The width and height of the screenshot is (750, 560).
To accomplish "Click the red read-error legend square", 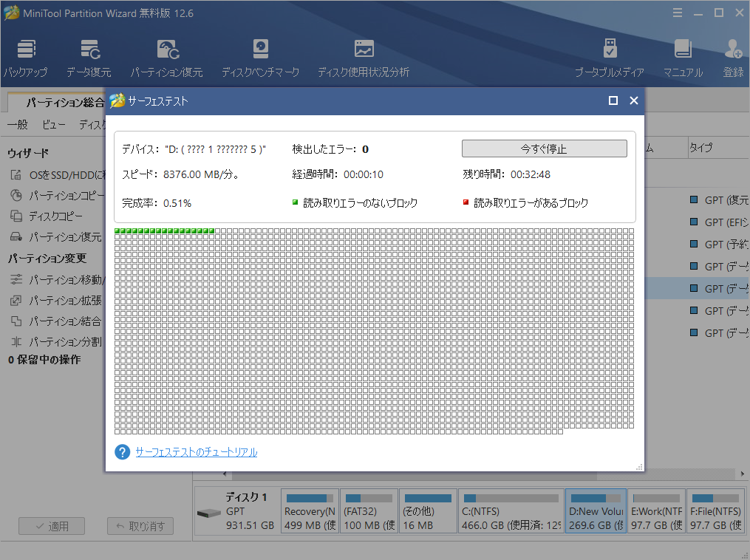I will [466, 202].
